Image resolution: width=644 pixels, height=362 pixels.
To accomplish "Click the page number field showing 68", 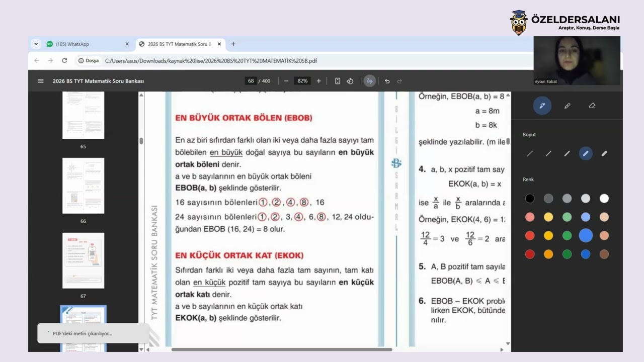I will (x=251, y=81).
